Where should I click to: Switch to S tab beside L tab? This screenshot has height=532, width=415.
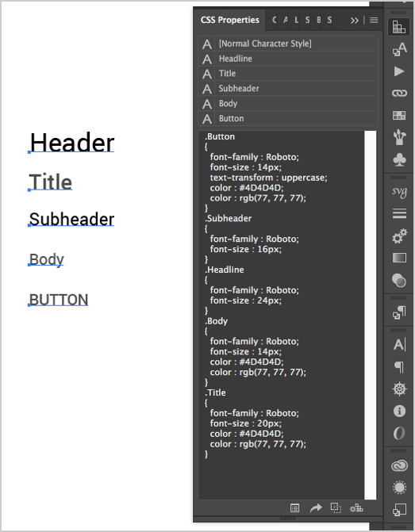pos(307,20)
